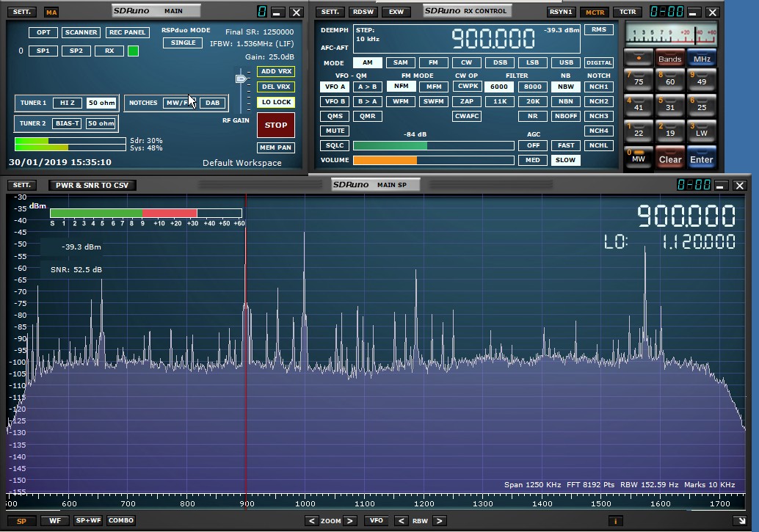Open the SCANNER panel
Screen dimensions: 759x532
click(x=81, y=32)
